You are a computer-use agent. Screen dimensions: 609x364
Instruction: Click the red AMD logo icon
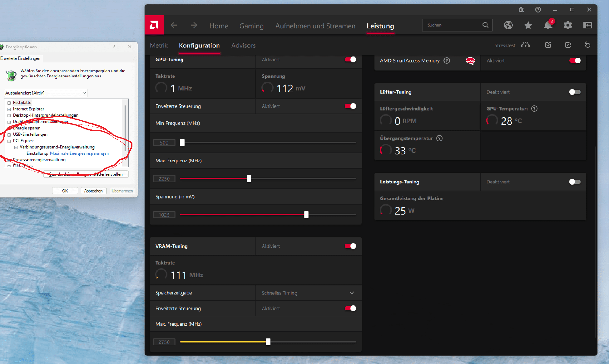pyautogui.click(x=154, y=25)
